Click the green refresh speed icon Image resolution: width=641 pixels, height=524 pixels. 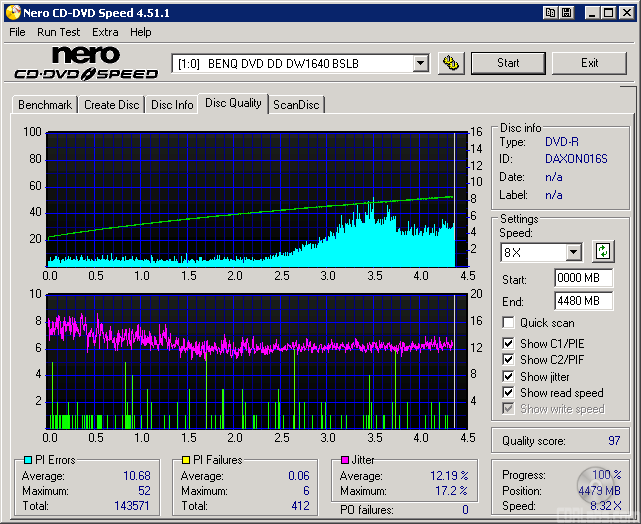click(x=603, y=251)
